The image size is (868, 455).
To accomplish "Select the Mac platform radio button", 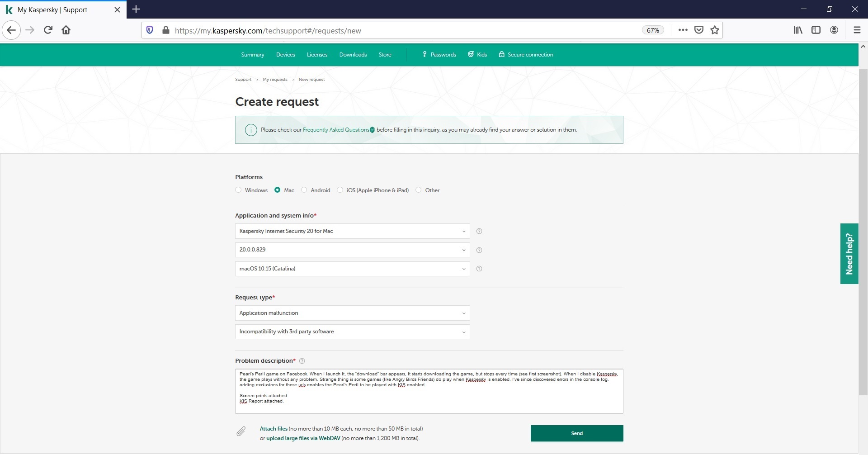I will [x=277, y=190].
